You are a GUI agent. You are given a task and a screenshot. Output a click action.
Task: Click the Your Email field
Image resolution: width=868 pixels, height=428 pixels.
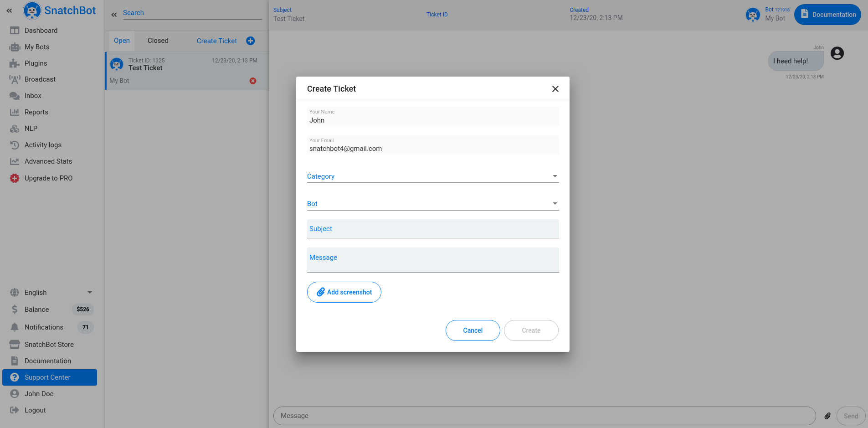[x=433, y=145]
